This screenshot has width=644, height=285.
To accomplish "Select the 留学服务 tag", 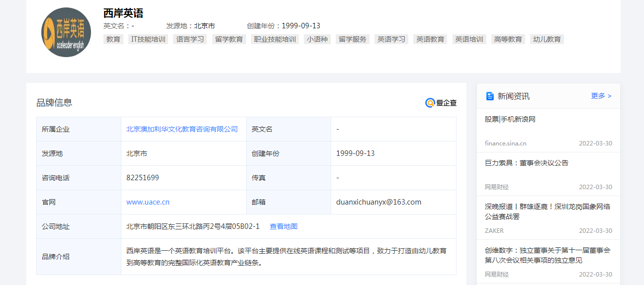I will (353, 39).
